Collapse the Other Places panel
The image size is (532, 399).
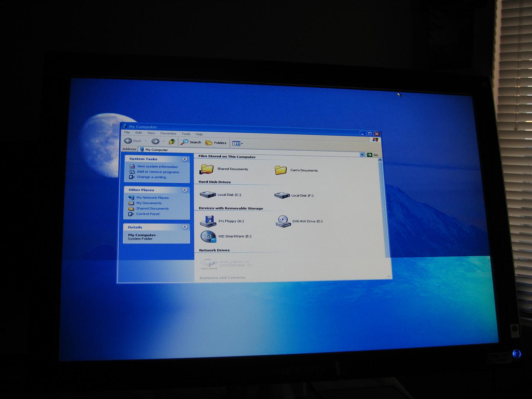pyautogui.click(x=185, y=190)
